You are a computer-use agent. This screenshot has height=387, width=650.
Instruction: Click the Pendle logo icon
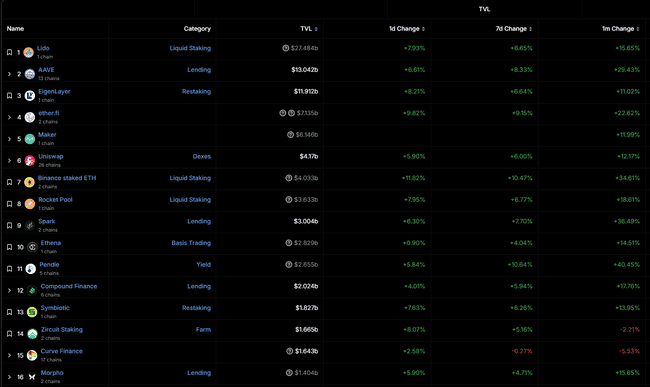[x=31, y=269]
